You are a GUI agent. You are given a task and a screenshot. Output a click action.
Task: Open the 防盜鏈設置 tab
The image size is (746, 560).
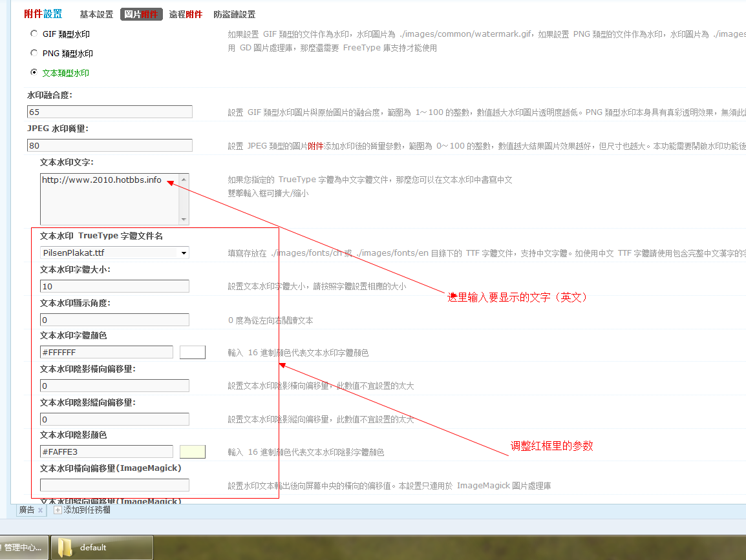235,15
